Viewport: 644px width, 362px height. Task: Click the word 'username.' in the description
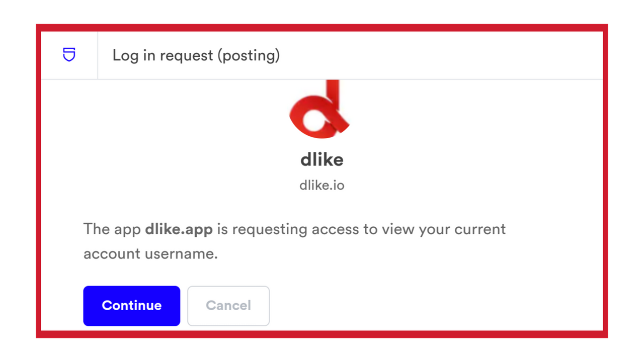pyautogui.click(x=181, y=254)
